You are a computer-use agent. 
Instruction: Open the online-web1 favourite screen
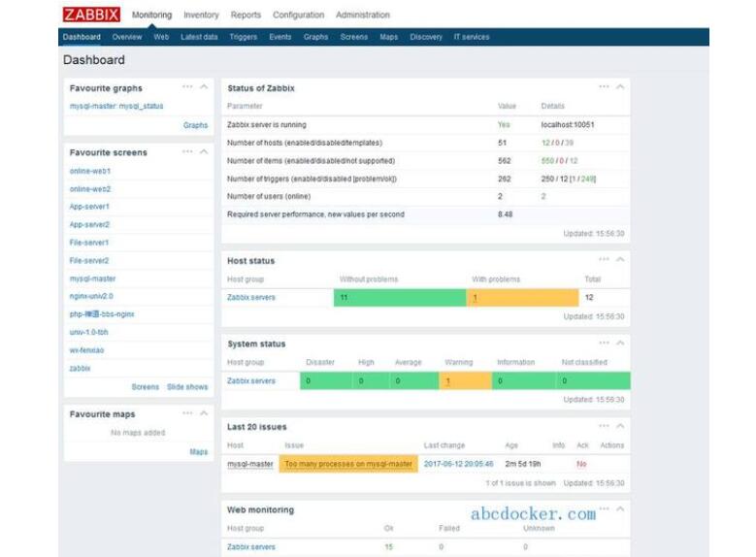[x=89, y=171]
